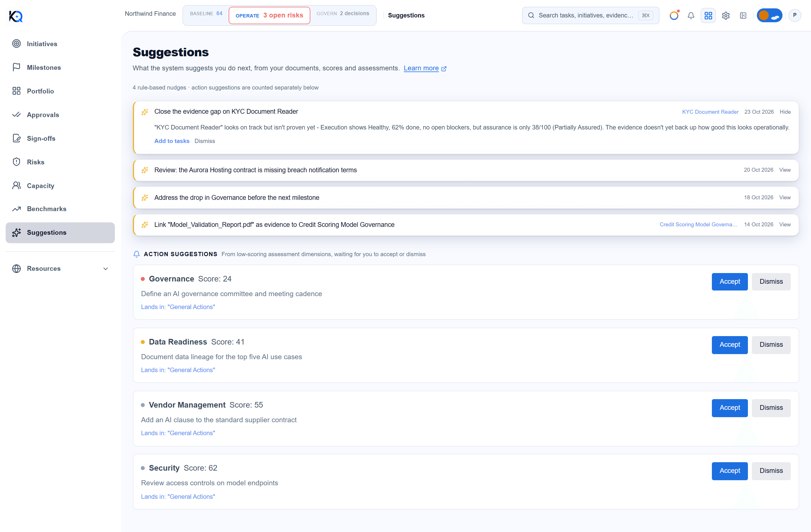Screen dimensions: 811x532
Task: Toggle the day/night theme switch
Action: pyautogui.click(x=769, y=15)
